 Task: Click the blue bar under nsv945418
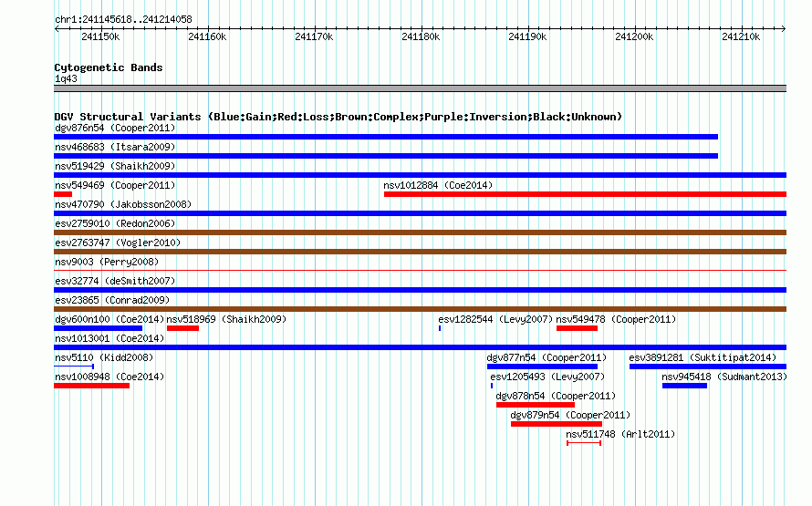pyautogui.click(x=684, y=386)
